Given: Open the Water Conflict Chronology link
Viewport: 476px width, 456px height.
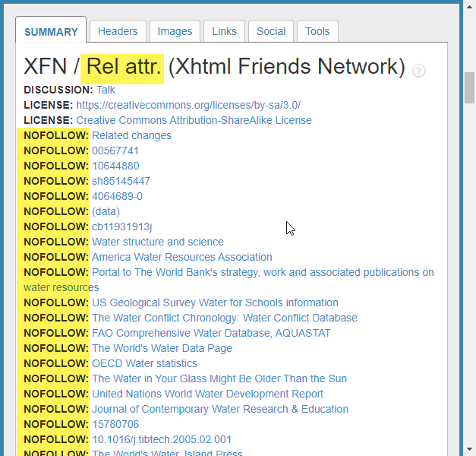Looking at the screenshot, I should click(224, 318).
